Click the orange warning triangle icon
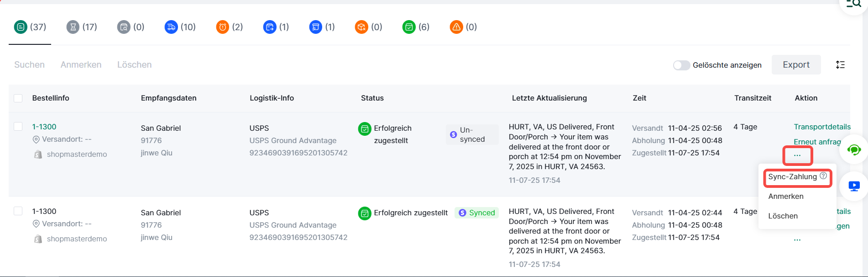Image resolution: width=868 pixels, height=277 pixels. click(456, 27)
